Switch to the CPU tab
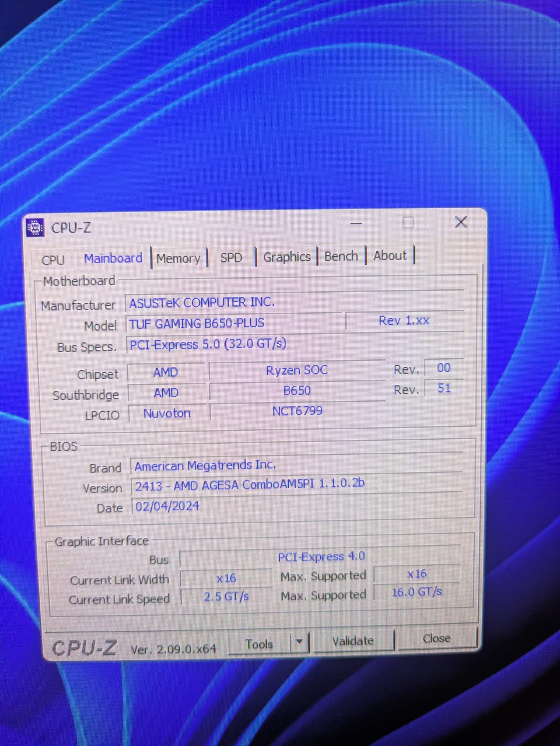560x746 pixels. 53,260
